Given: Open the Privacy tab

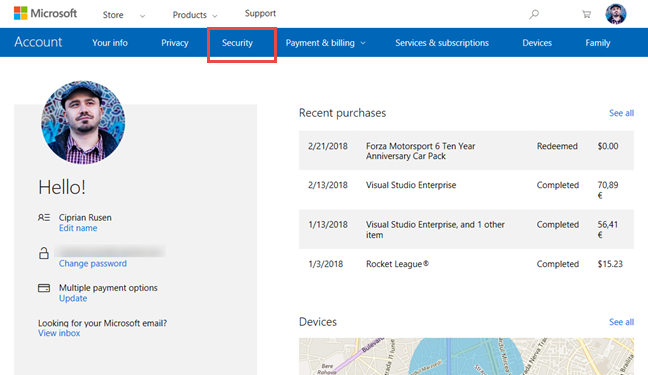Looking at the screenshot, I should [x=175, y=43].
